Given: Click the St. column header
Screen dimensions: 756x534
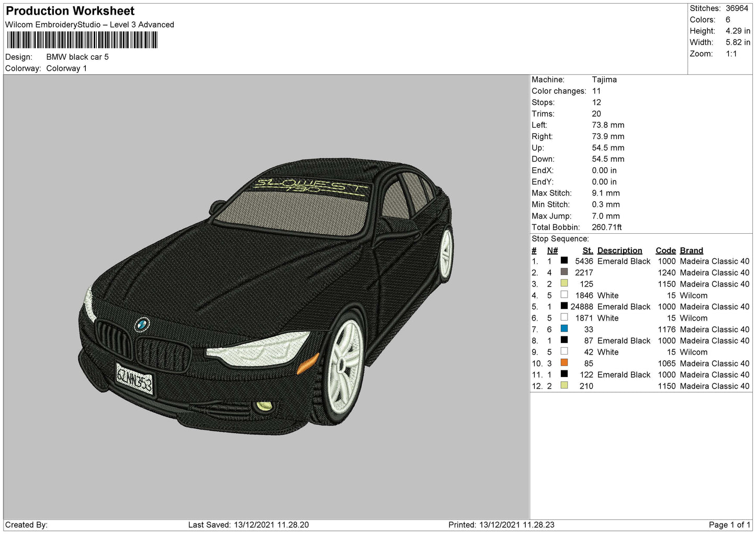Looking at the screenshot, I should click(588, 251).
